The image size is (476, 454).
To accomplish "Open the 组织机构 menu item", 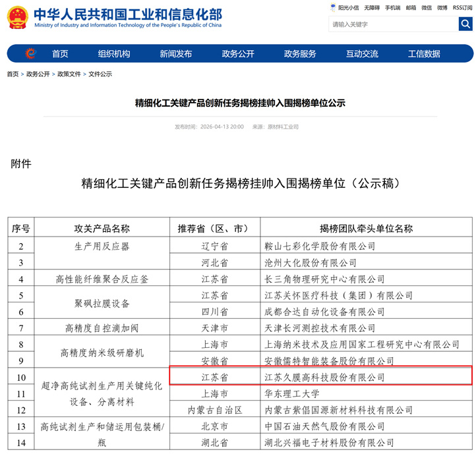I will 114,54.
